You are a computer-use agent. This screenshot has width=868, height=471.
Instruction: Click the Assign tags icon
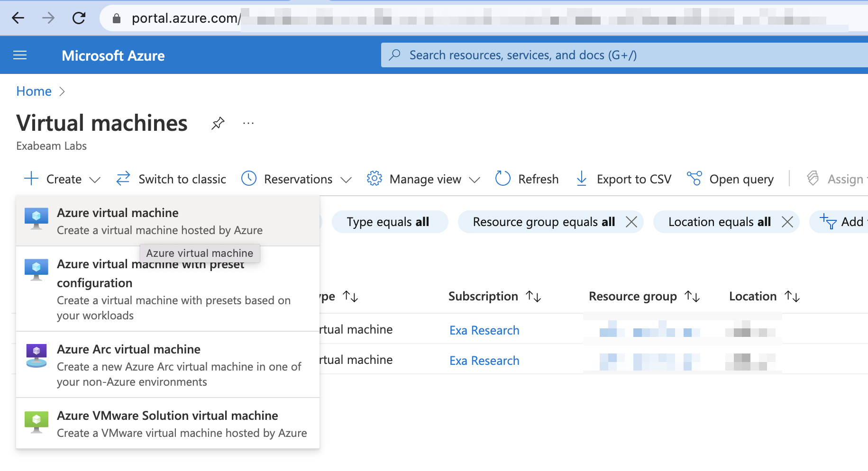pos(813,179)
